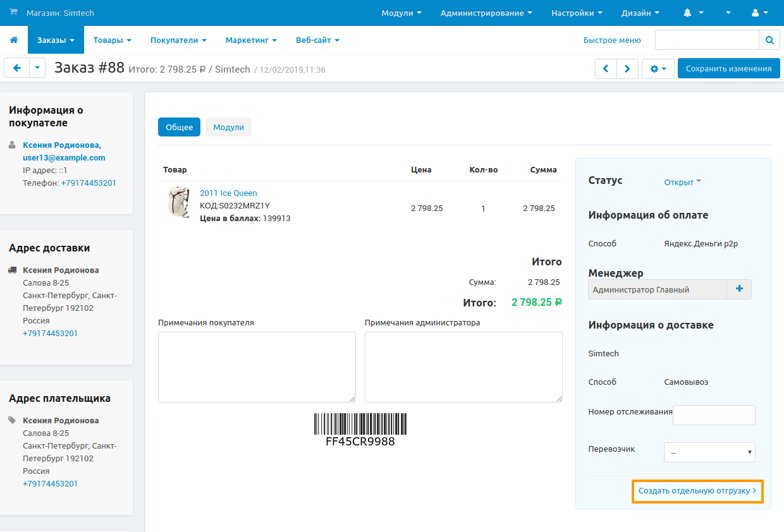Screen dimensions: 784x532
Task: Click the backpack product thumbnail
Action: tap(178, 202)
